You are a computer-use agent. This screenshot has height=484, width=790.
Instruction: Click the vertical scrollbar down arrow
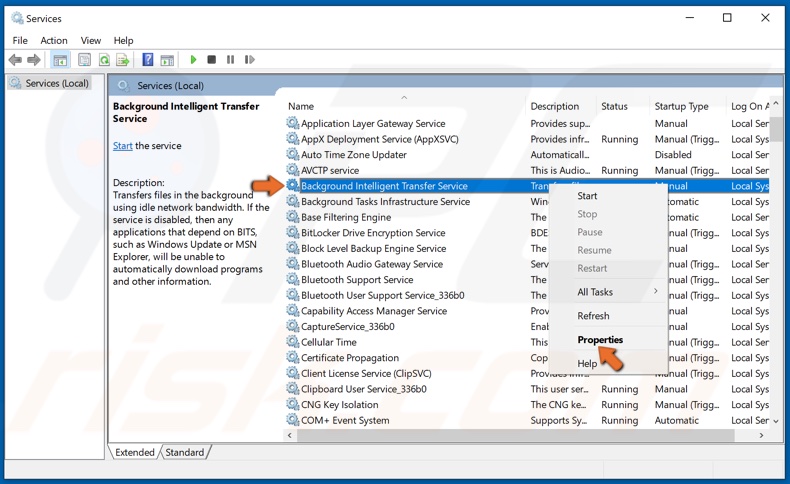[x=776, y=421]
